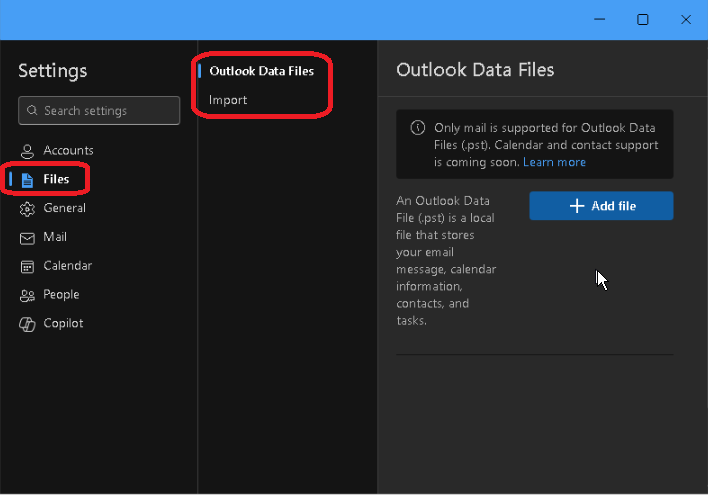Click the Calendar icon in settings sidebar

click(x=27, y=266)
